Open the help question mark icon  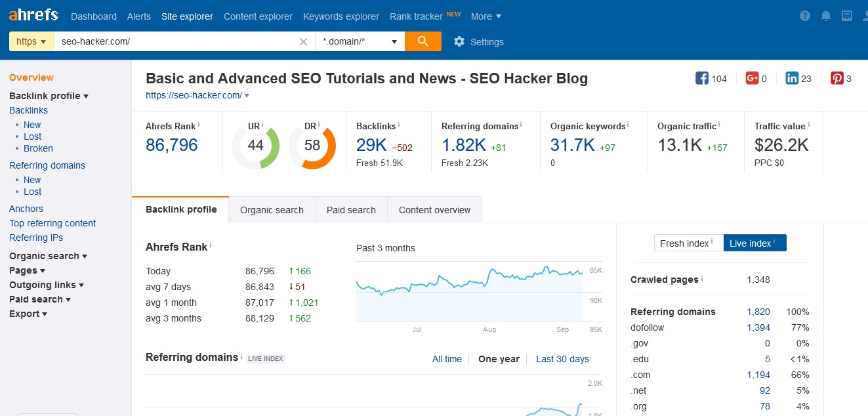pos(806,16)
